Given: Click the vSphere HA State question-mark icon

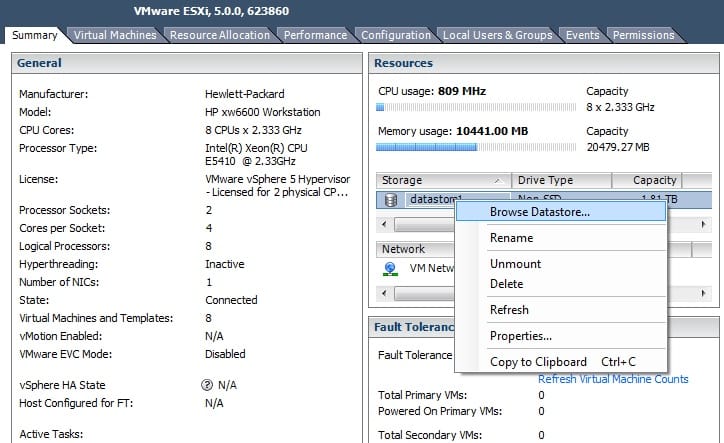Looking at the screenshot, I should 207,385.
